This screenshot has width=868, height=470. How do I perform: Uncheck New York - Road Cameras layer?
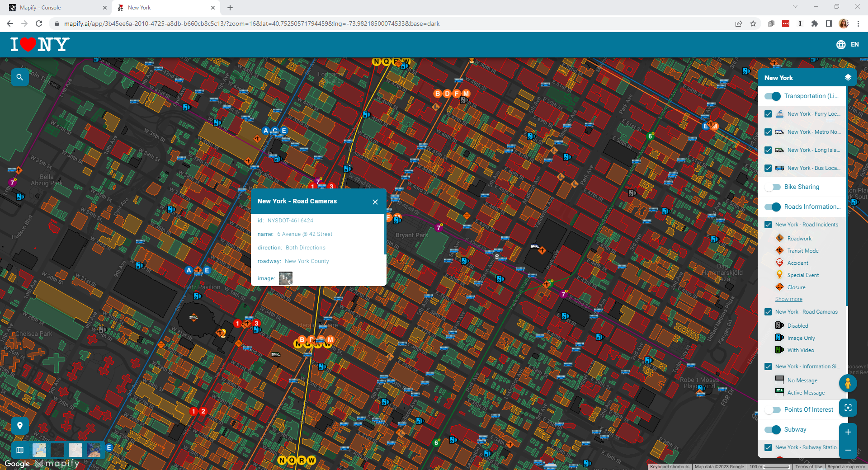point(768,312)
